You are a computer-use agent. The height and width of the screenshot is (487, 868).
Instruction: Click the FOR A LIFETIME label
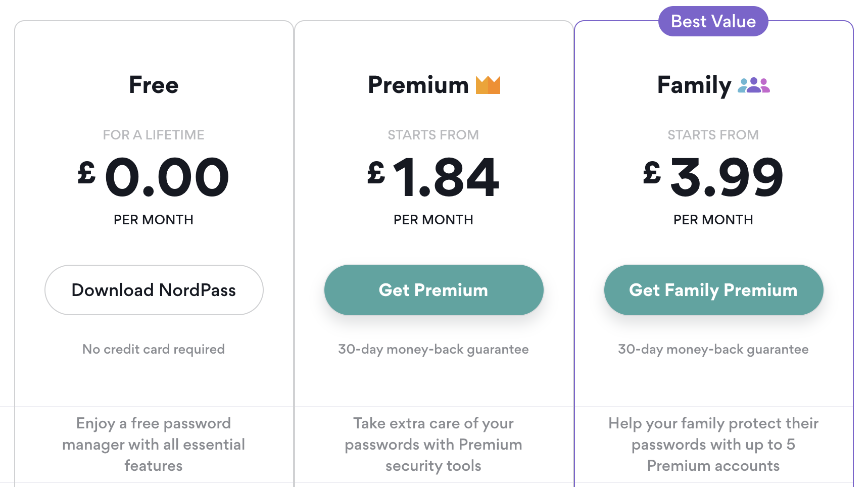coord(154,135)
